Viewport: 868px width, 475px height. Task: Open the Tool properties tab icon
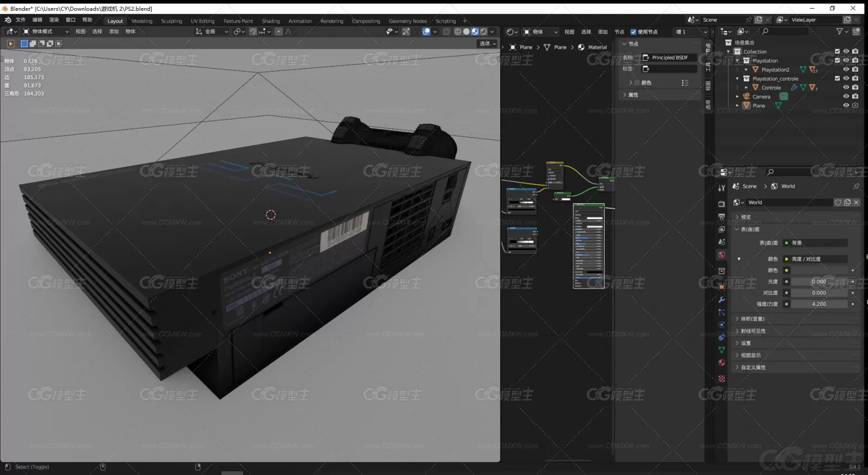click(722, 188)
